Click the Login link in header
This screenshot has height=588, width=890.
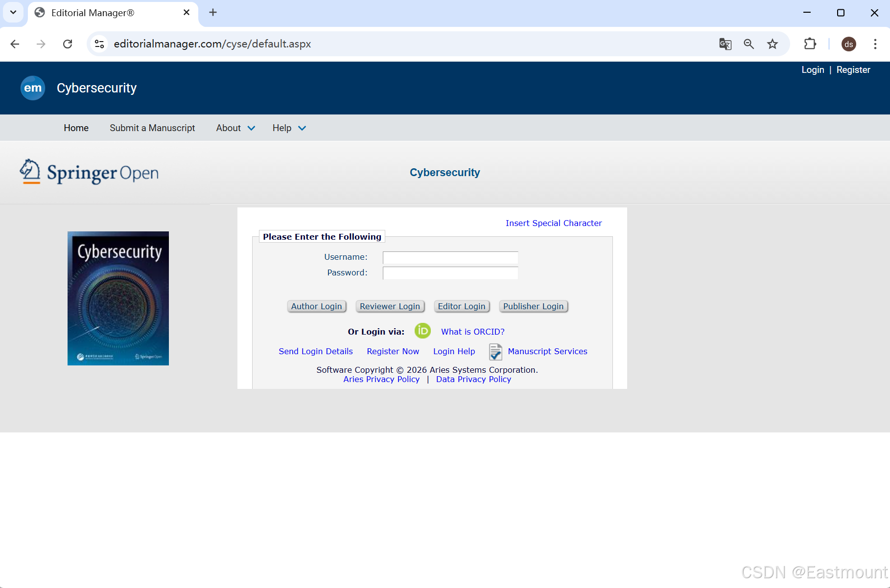coord(813,70)
